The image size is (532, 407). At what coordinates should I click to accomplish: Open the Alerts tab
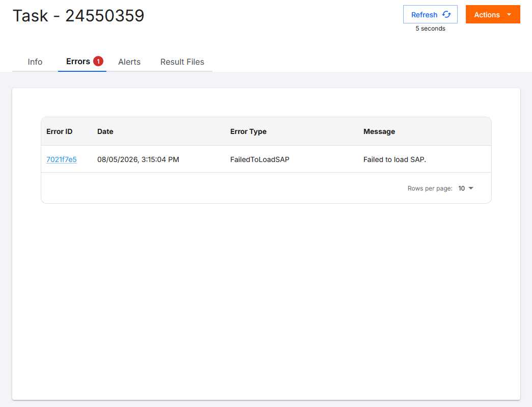[129, 62]
